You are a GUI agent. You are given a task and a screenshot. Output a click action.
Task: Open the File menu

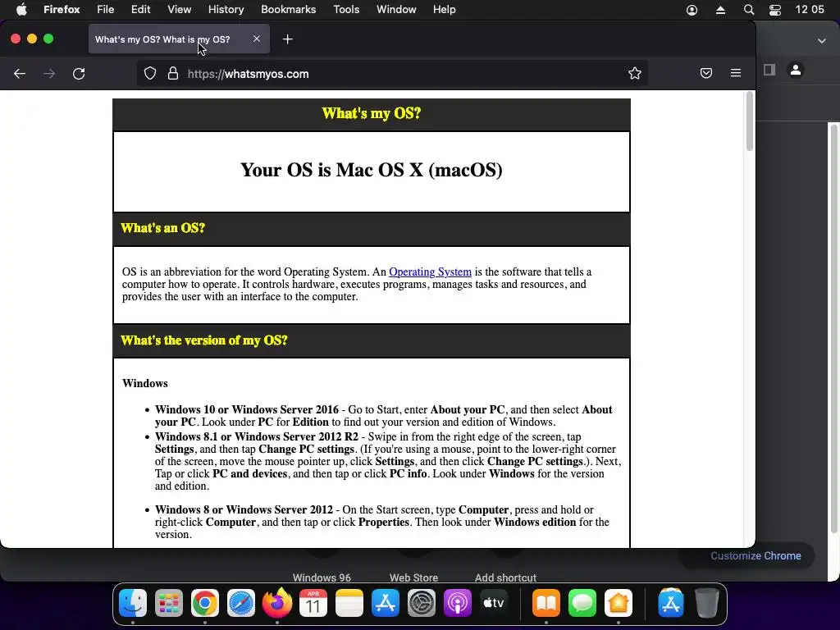click(105, 10)
